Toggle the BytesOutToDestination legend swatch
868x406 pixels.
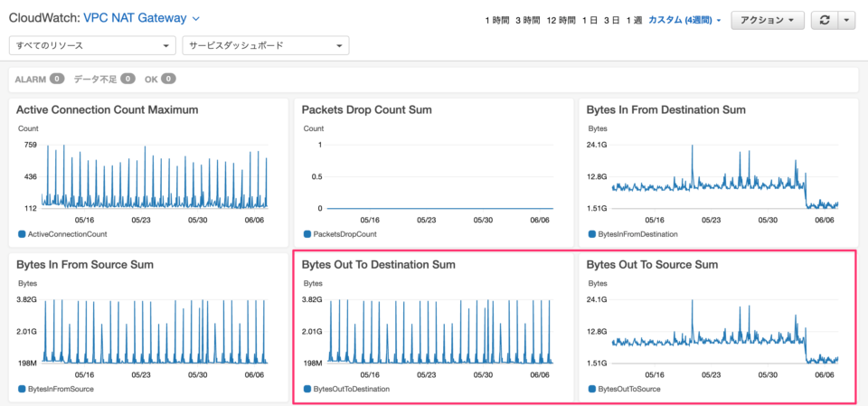coord(307,388)
